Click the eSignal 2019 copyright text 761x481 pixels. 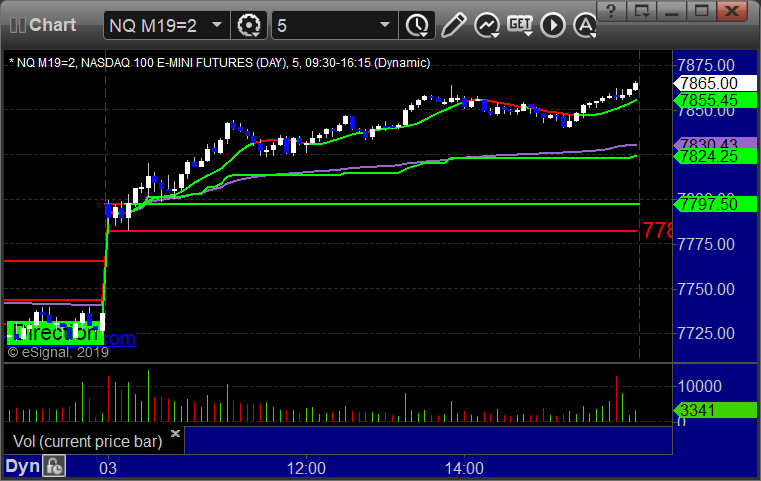click(58, 352)
